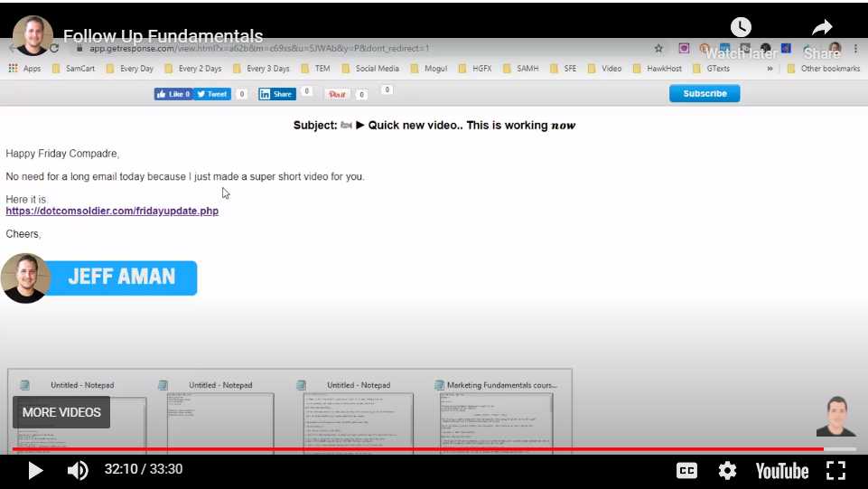Open the video settings gear menu
This screenshot has width=868, height=489.
[727, 470]
